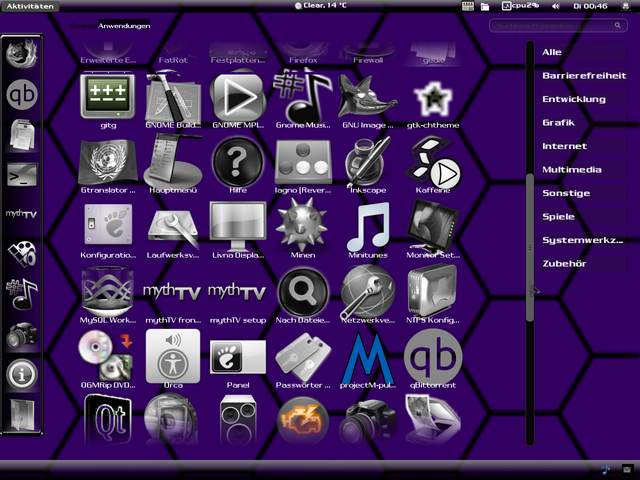
Task: Launch Minitunes music player
Action: (367, 227)
